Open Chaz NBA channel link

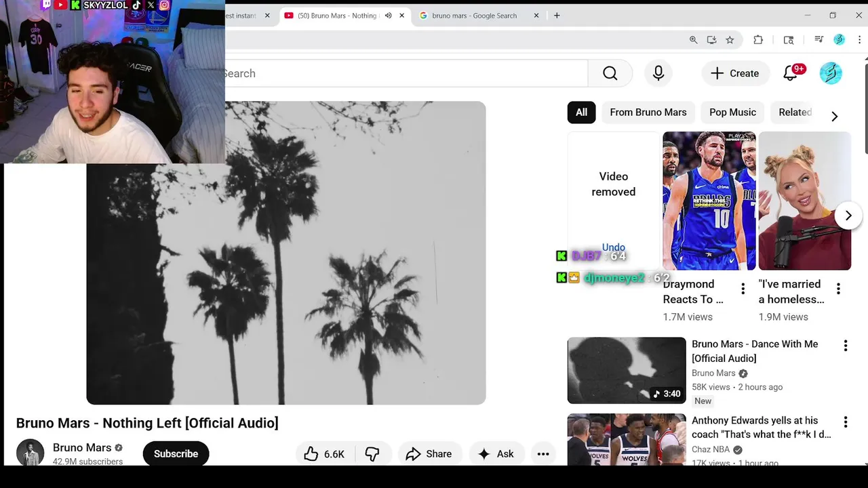(x=711, y=449)
